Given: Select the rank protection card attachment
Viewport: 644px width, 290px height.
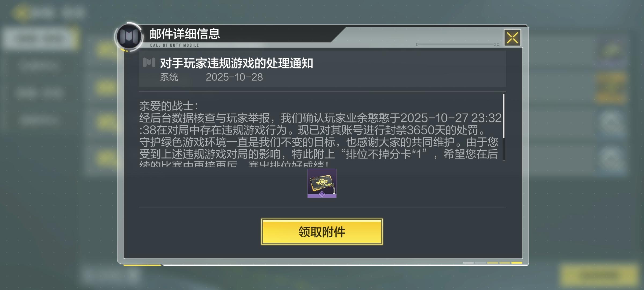Looking at the screenshot, I should [x=322, y=183].
